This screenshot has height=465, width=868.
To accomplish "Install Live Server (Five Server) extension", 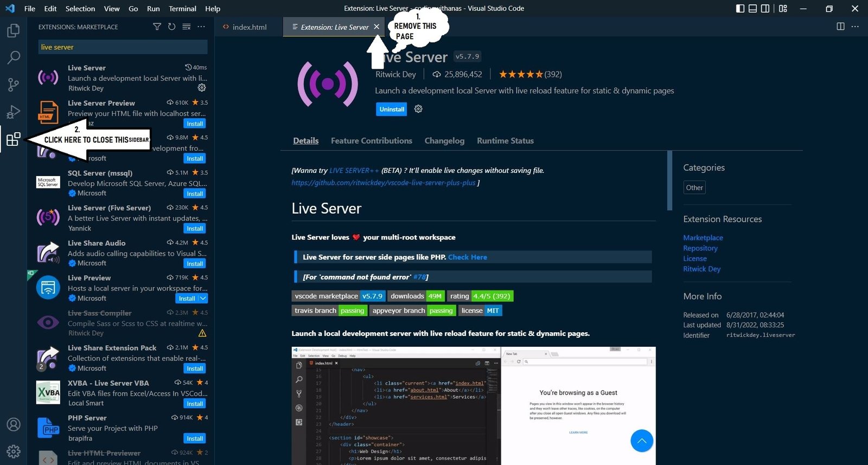I will (x=195, y=229).
